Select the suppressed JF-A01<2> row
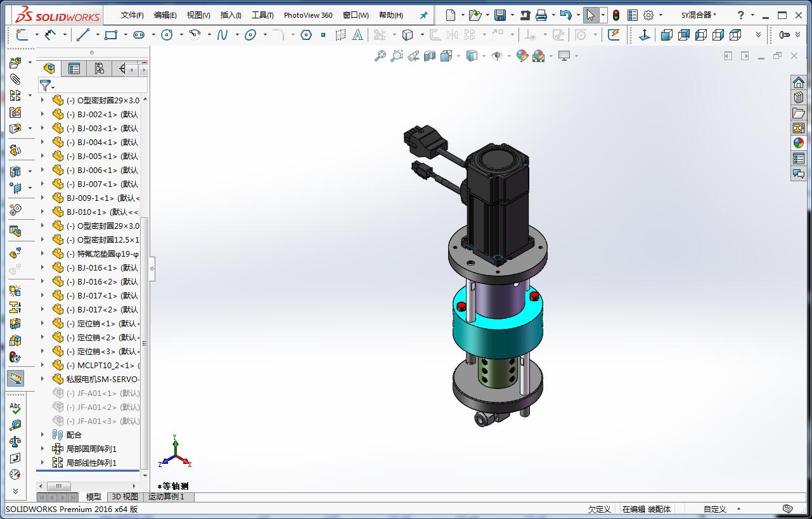Viewport: 812px width, 519px height. (95, 407)
